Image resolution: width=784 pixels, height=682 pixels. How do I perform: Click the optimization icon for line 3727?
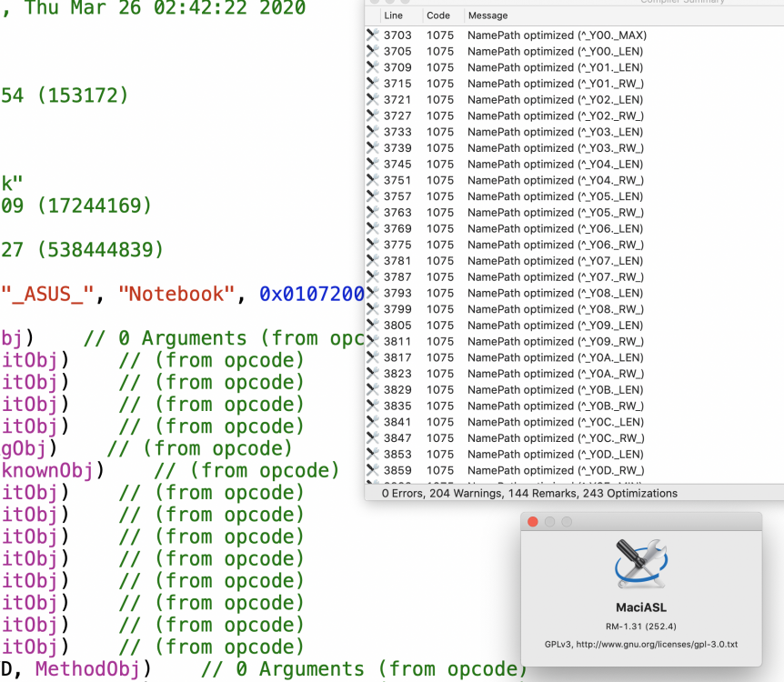pos(373,115)
